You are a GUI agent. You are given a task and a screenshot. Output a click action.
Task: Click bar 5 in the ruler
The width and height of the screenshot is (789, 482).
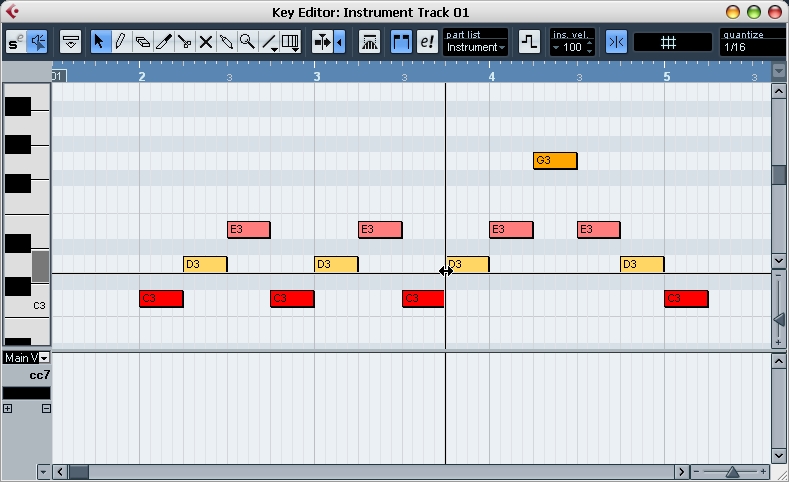click(667, 76)
